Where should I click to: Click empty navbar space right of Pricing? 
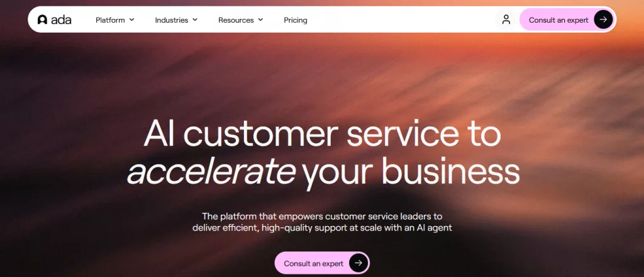402,20
